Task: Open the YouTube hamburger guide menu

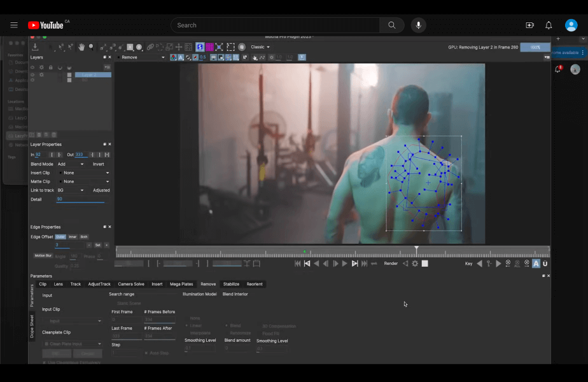Action: [x=14, y=25]
